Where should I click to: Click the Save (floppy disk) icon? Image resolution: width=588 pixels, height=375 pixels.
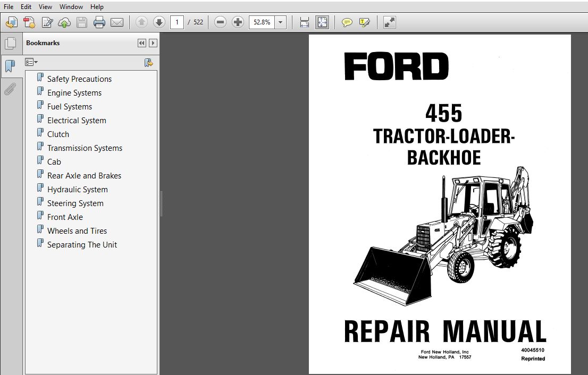point(82,22)
